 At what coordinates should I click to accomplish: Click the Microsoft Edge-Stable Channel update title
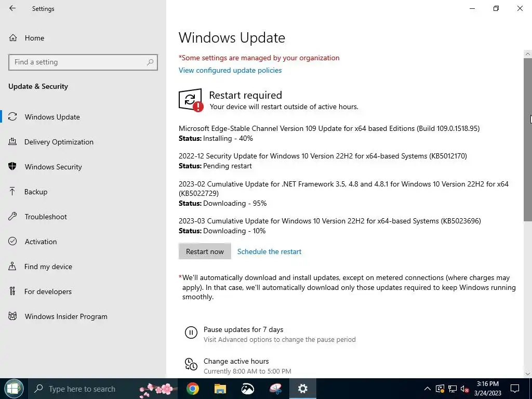pos(329,129)
